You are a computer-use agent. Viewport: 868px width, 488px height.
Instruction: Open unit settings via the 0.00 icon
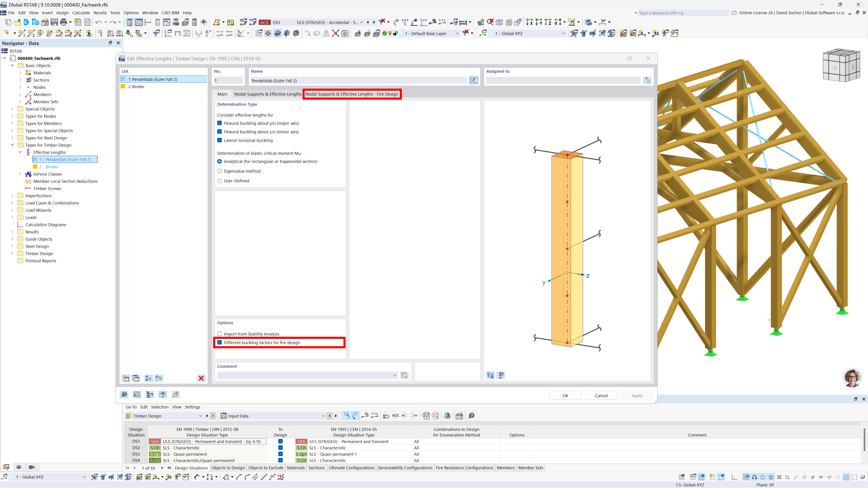[x=137, y=394]
